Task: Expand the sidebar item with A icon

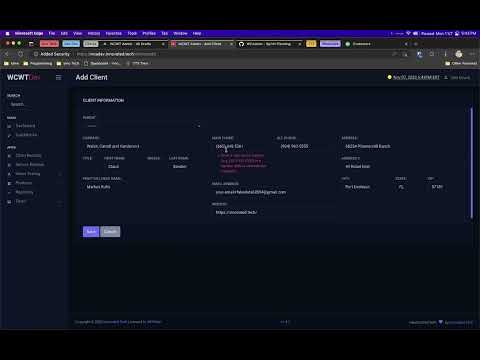Action: (x=33, y=174)
